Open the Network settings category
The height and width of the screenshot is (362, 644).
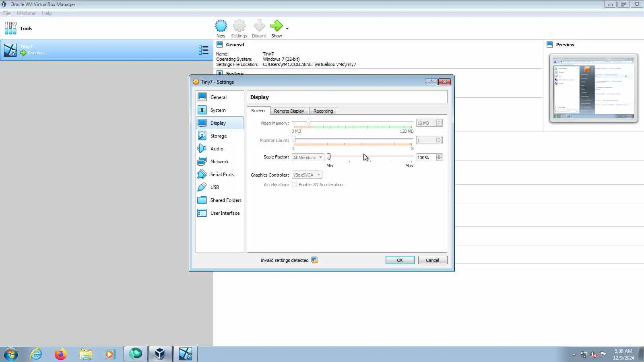[x=220, y=162]
